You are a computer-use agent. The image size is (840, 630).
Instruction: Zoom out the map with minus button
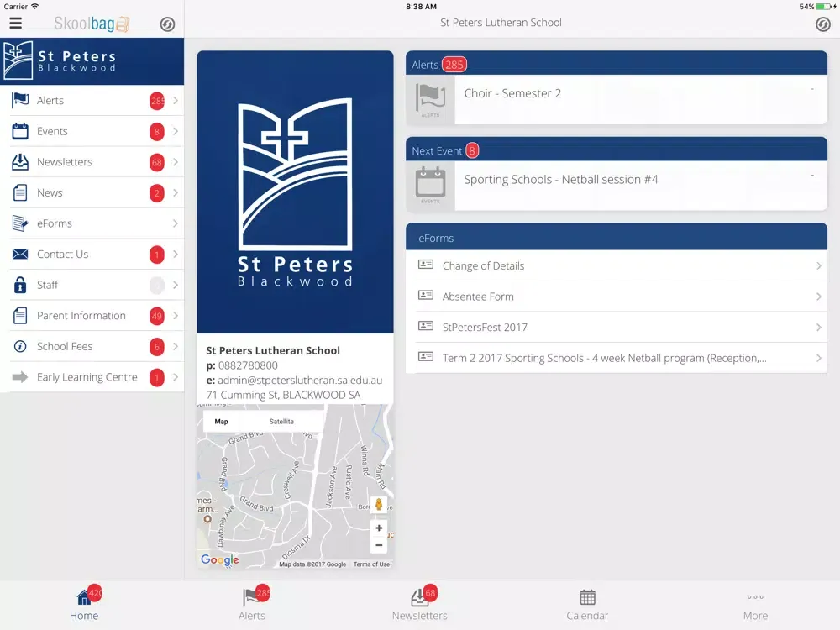pos(379,545)
